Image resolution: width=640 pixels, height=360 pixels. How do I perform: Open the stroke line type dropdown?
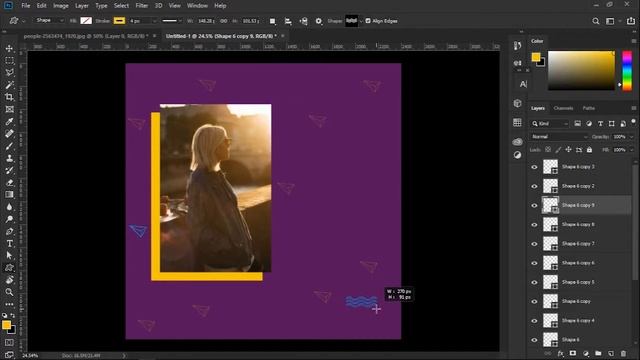click(171, 21)
